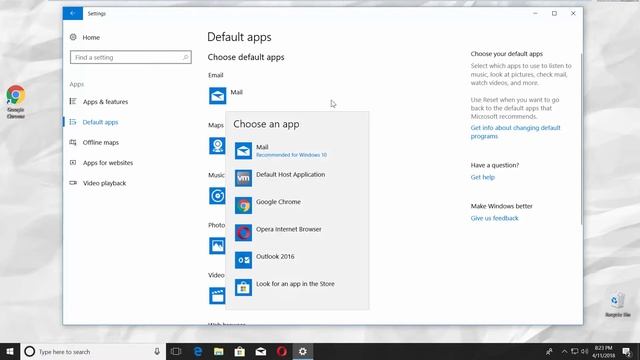Open Google Chrome desktop shortcut
The image size is (640, 360).
pos(16,102)
